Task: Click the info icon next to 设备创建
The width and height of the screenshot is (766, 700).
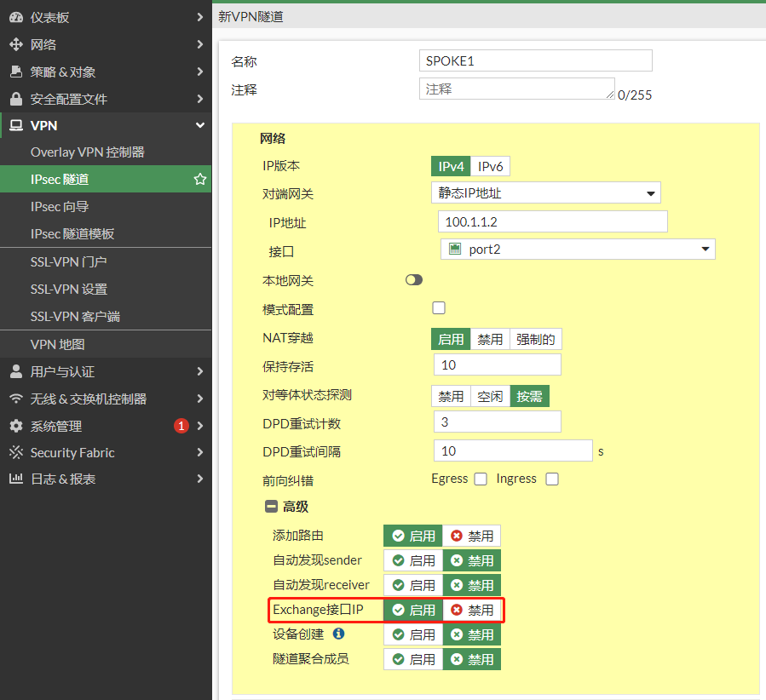Action: click(338, 634)
